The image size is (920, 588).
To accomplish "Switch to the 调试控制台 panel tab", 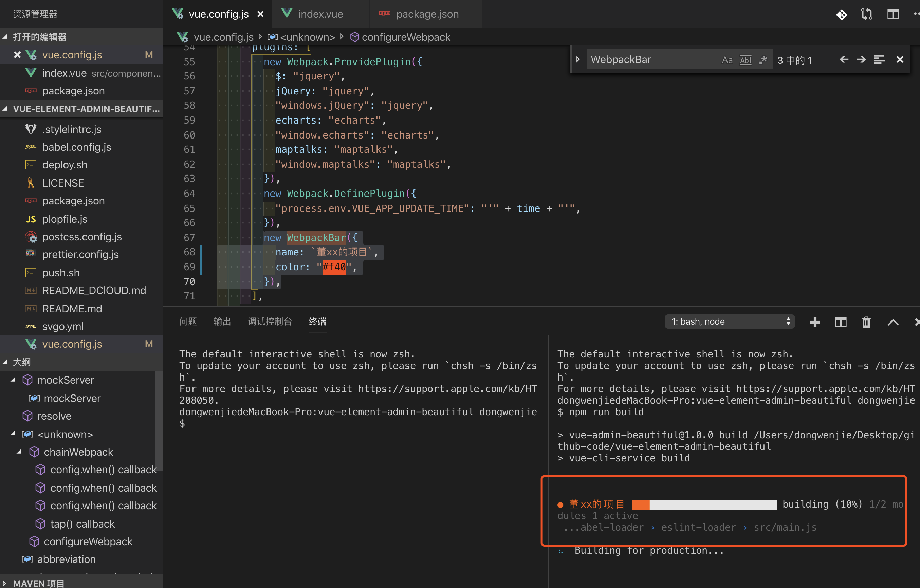I will point(270,321).
